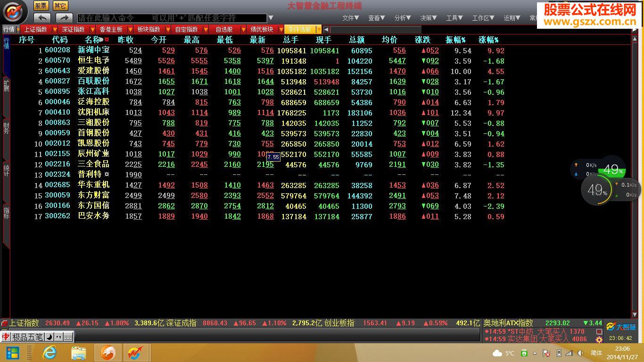Open the 查看 menu
The image size is (644, 362).
377,18
